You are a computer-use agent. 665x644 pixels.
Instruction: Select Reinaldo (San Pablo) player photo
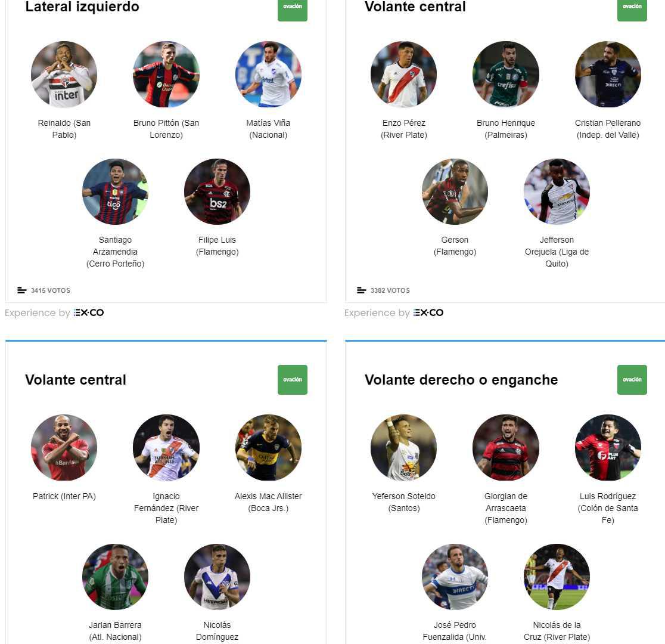(x=64, y=75)
